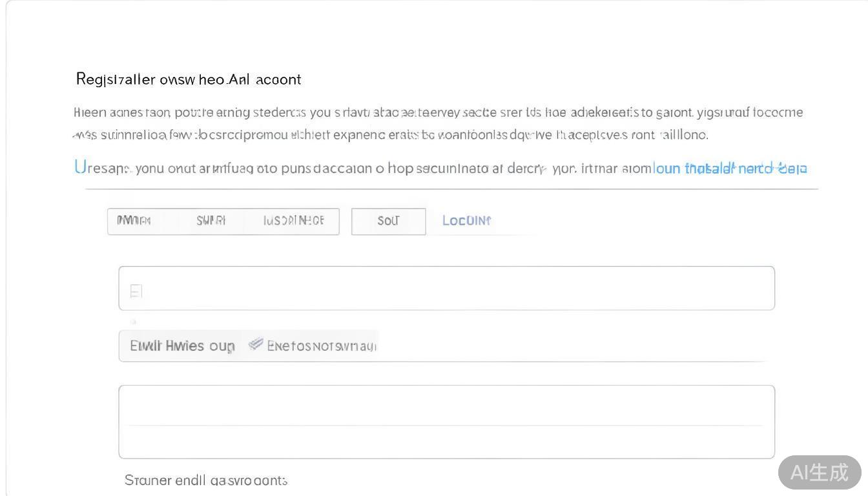This screenshot has height=496, width=868.
Task: Click the "AI生成" watermark badge
Action: [x=819, y=472]
